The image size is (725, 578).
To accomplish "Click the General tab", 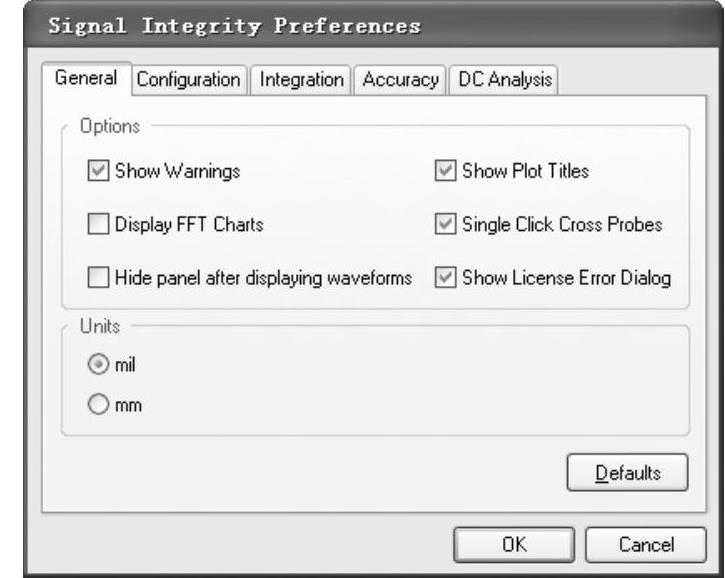I will 87,79.
